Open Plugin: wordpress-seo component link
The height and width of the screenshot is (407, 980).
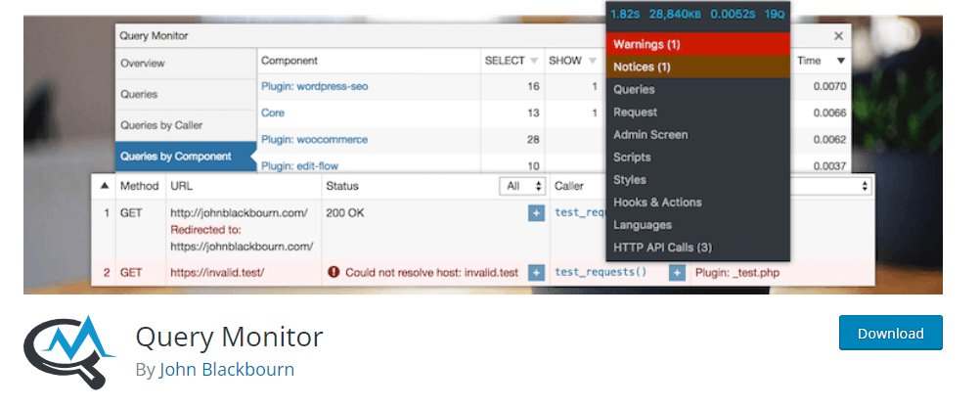point(314,86)
